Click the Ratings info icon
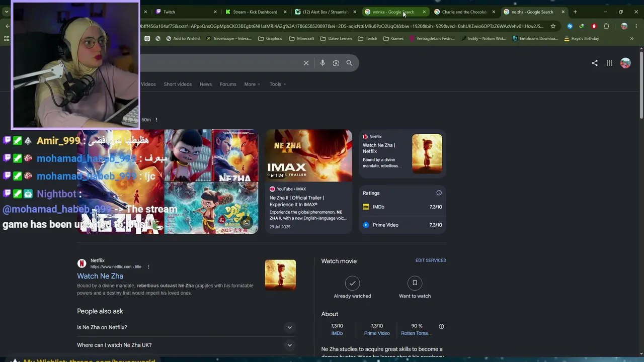 tap(439, 193)
